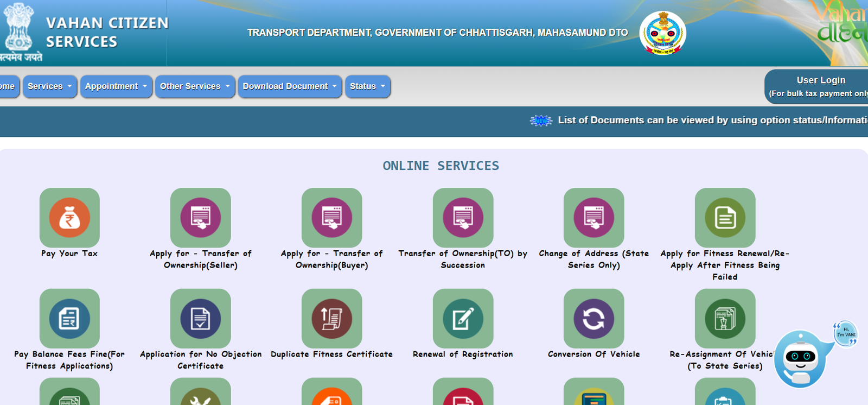The height and width of the screenshot is (405, 868).
Task: Open the Pay Your Tax icon
Action: click(x=69, y=218)
